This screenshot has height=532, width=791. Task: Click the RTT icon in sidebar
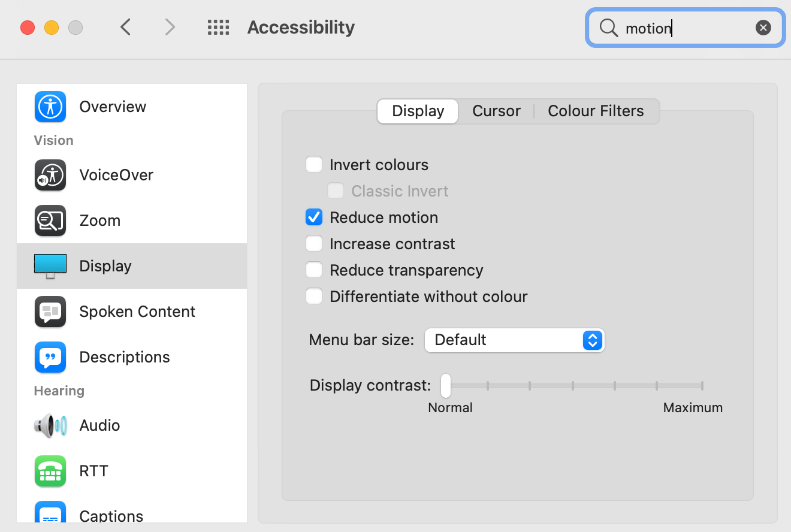[x=50, y=471]
